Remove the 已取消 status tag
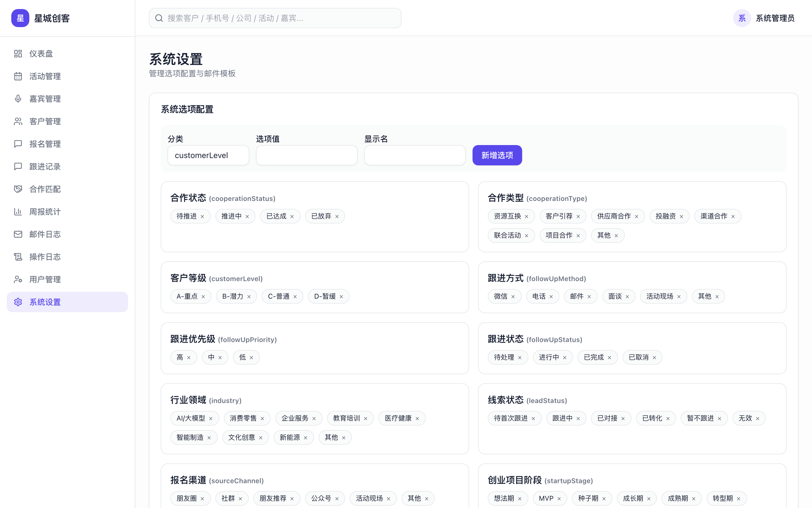This screenshot has height=508, width=812. click(x=654, y=358)
